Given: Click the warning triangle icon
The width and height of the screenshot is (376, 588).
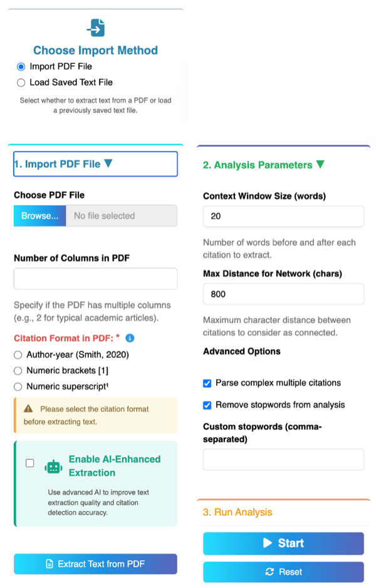Looking at the screenshot, I should pyautogui.click(x=28, y=409).
